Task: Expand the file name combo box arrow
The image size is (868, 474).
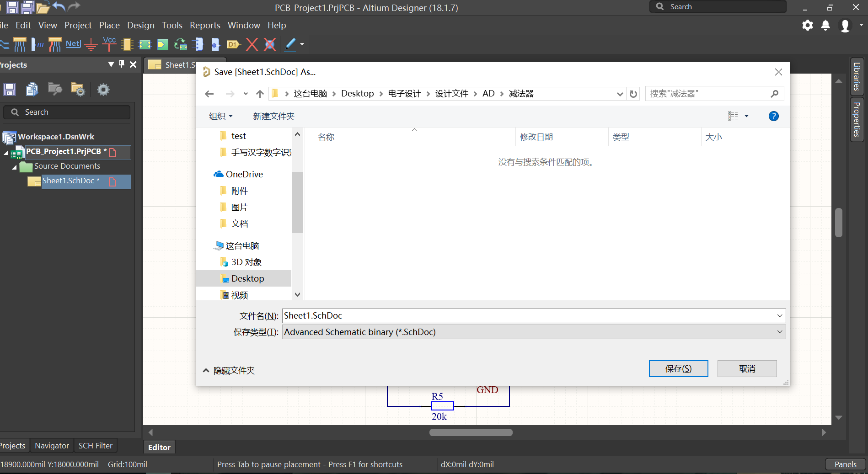Action: click(x=779, y=315)
